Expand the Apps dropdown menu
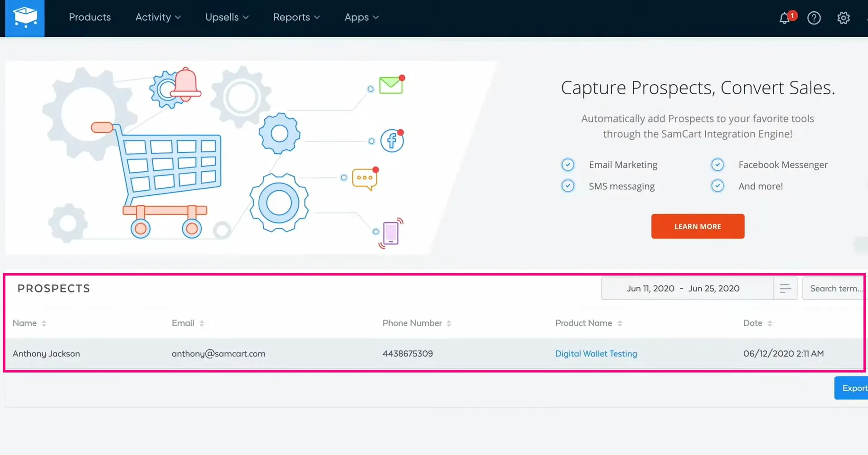This screenshot has height=455, width=868. 362,17
